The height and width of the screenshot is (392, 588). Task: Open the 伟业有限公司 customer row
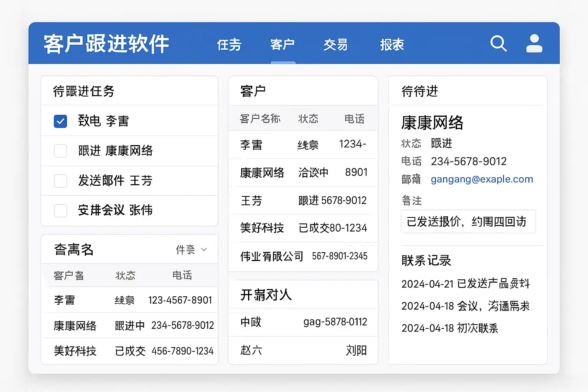303,256
